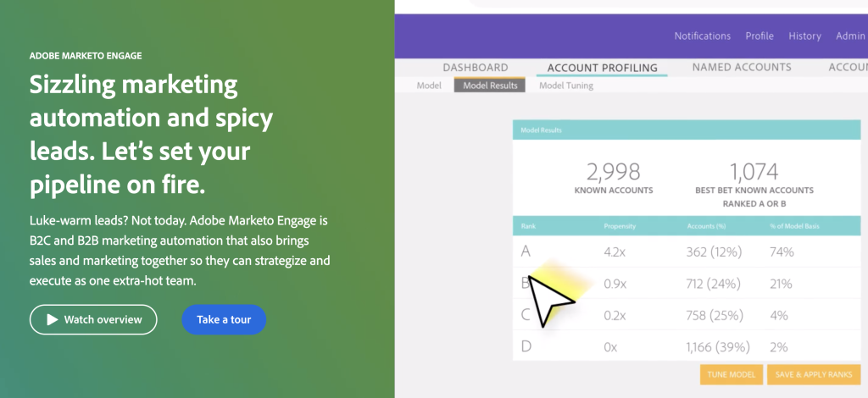Click the 1,074 best bet accounts figure
The width and height of the screenshot is (868, 398).
click(x=754, y=172)
